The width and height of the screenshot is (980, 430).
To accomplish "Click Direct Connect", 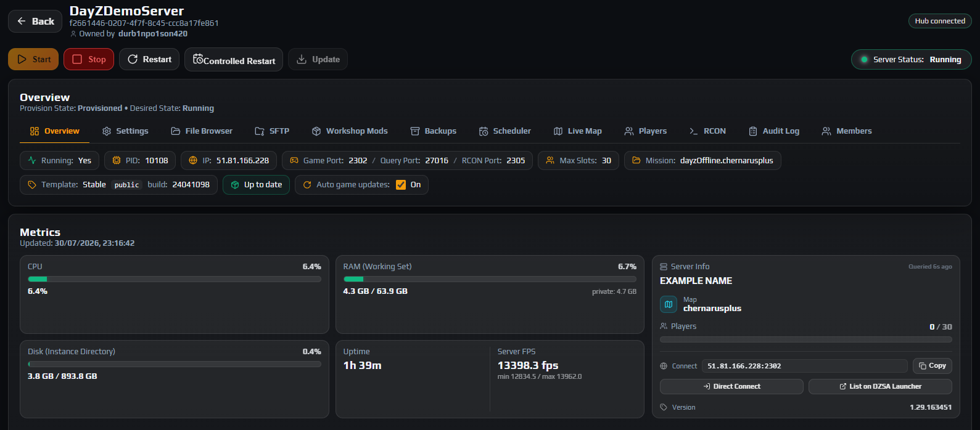I will tap(731, 386).
